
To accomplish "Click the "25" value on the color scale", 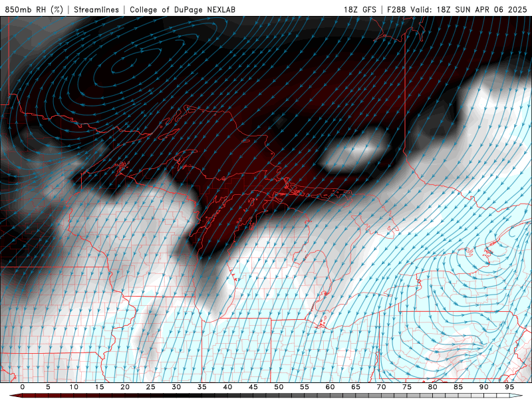I will 151,387.
